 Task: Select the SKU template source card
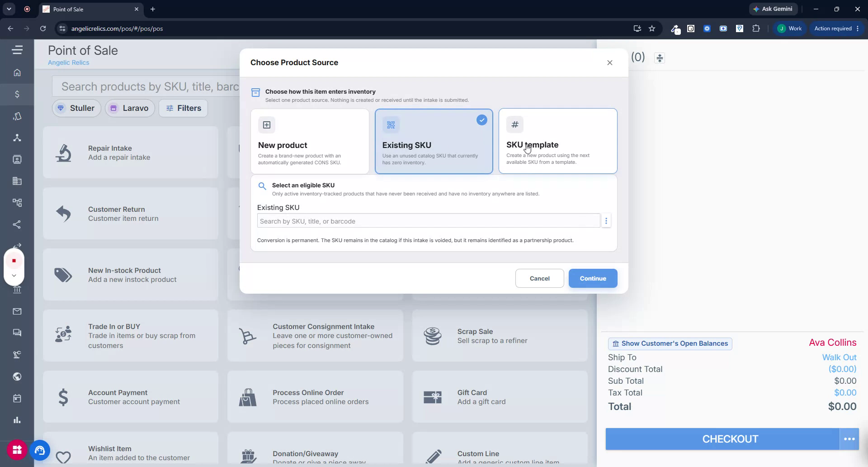pos(558,141)
